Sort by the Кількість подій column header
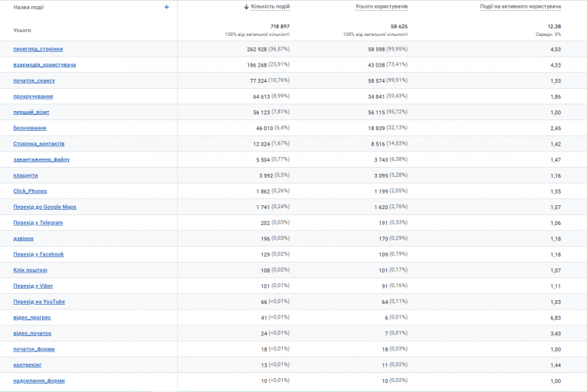 pyautogui.click(x=271, y=7)
